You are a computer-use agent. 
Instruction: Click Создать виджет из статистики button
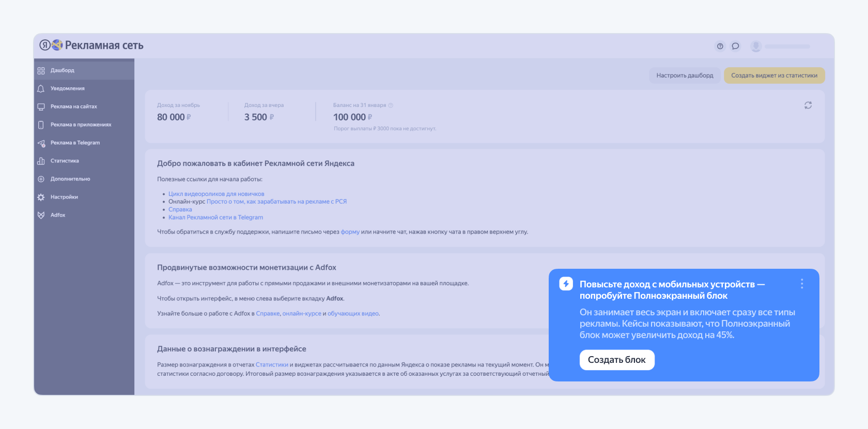click(x=774, y=75)
